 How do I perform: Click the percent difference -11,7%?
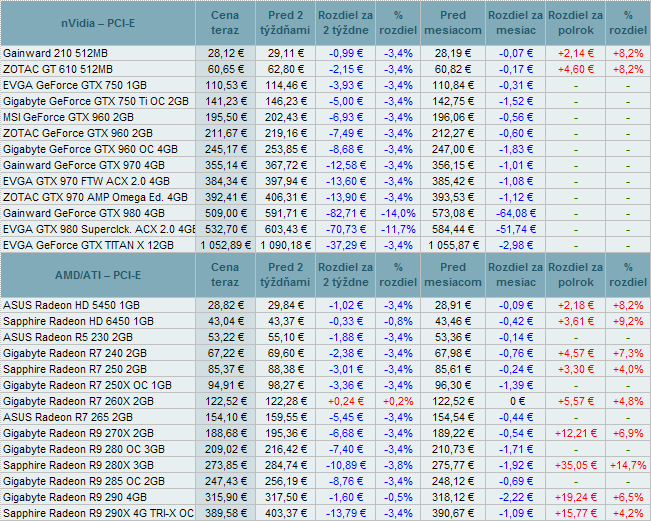pos(398,229)
